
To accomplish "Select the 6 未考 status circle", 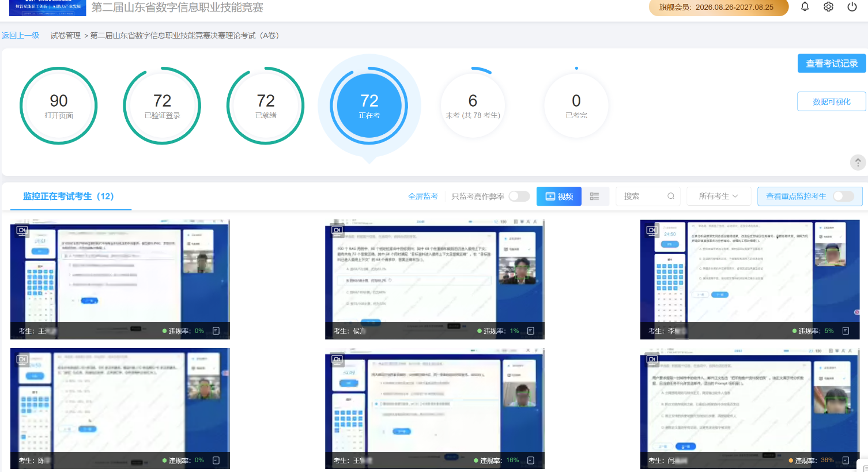I will coord(473,105).
